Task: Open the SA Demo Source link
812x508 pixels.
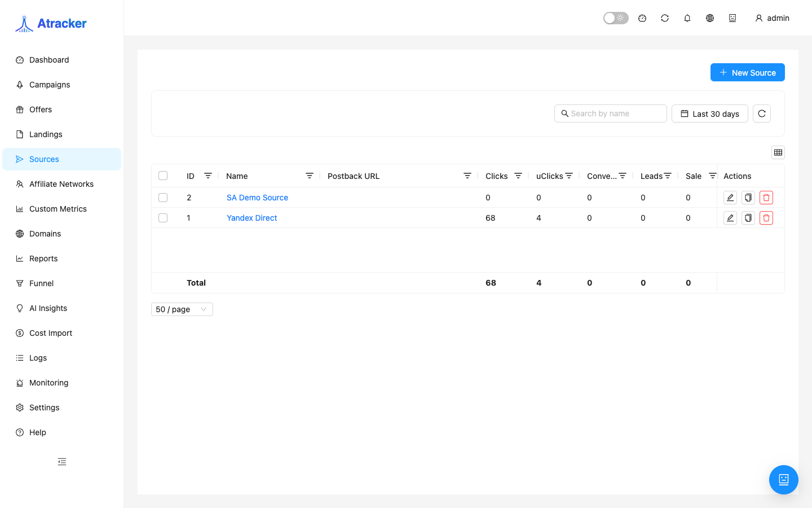Action: pos(257,198)
